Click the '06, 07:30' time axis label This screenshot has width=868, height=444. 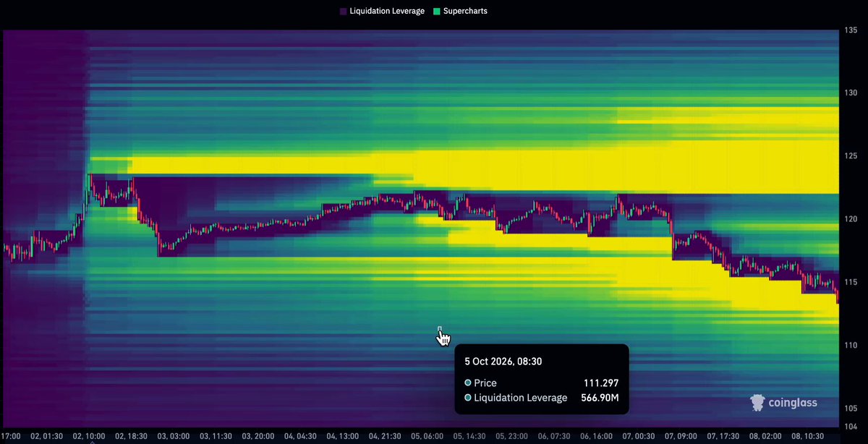click(x=554, y=437)
